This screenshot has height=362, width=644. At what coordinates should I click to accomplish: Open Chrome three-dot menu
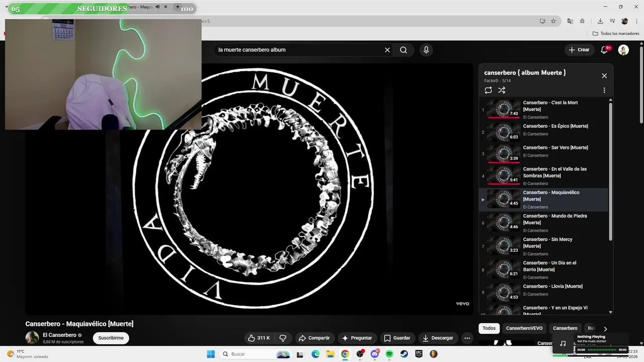pos(636,21)
